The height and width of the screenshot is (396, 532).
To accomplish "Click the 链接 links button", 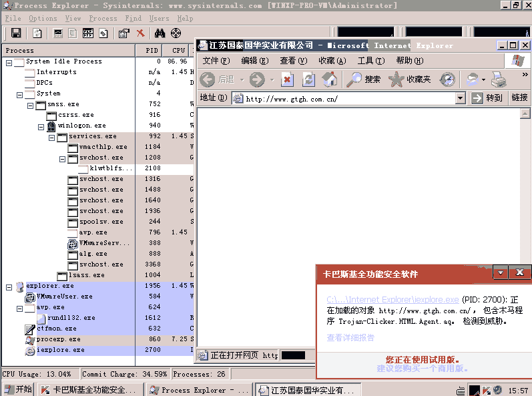I will [519, 97].
